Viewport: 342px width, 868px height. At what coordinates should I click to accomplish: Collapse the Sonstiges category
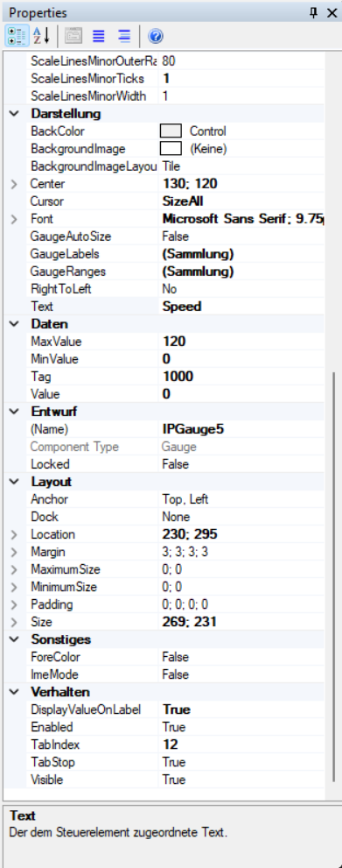(14, 639)
